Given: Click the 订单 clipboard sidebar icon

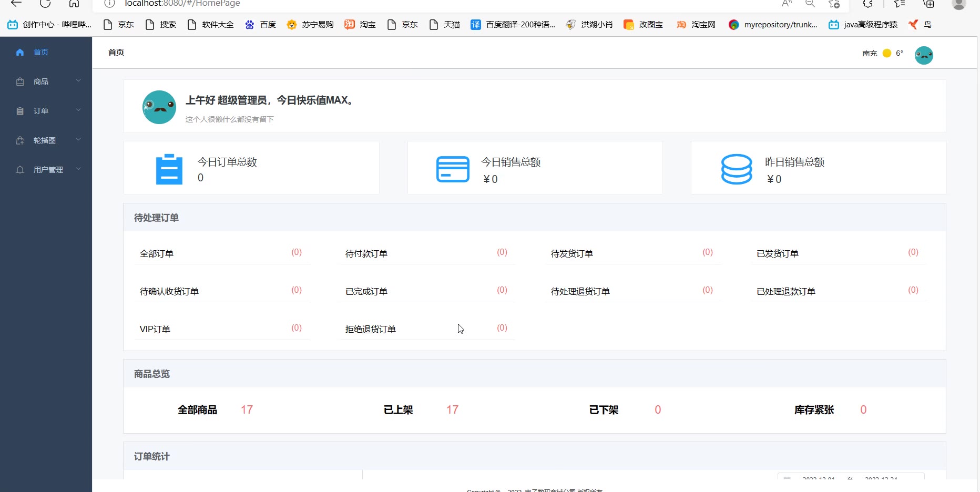Looking at the screenshot, I should coord(20,111).
